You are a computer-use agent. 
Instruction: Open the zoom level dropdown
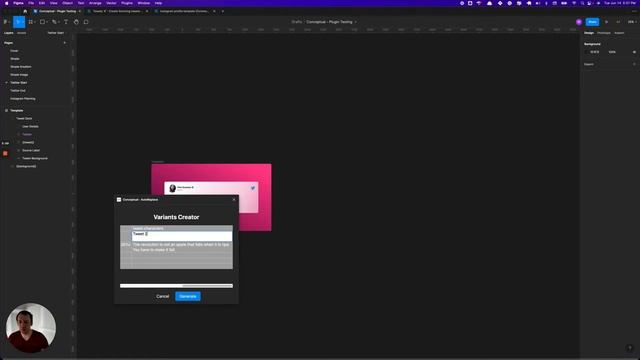click(x=632, y=22)
